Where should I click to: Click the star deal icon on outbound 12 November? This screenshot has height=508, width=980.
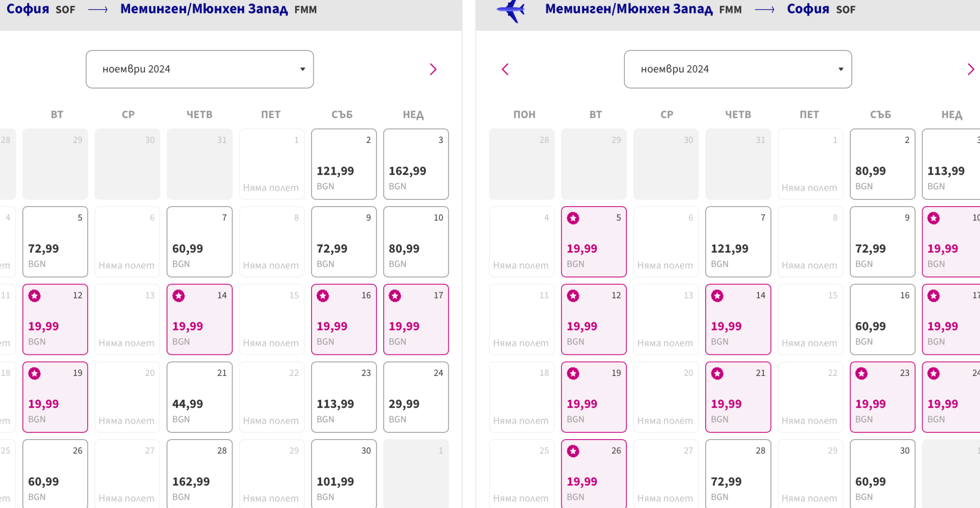click(x=34, y=296)
